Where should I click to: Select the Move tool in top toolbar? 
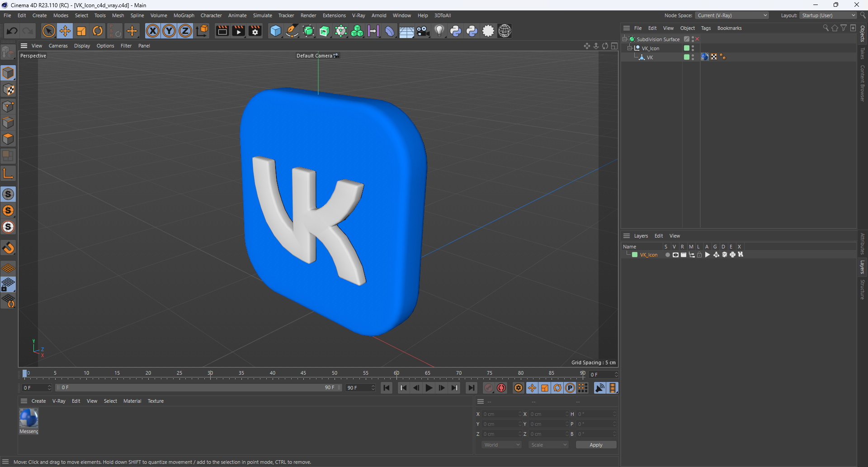click(x=65, y=31)
